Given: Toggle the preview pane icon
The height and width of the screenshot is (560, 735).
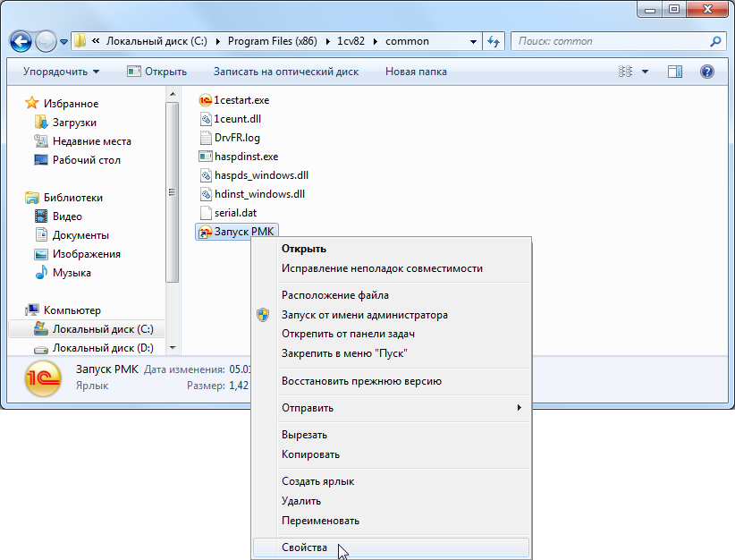Looking at the screenshot, I should 675,72.
